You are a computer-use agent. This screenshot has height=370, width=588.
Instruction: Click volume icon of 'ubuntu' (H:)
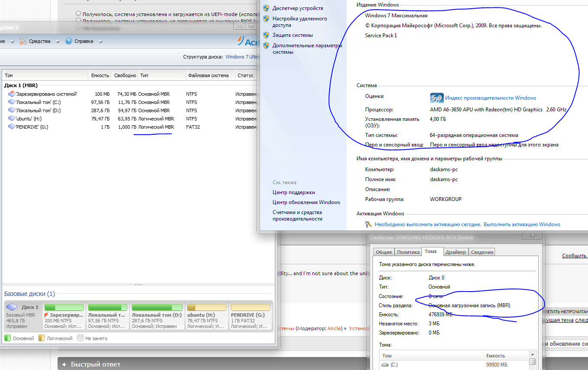[x=11, y=118]
